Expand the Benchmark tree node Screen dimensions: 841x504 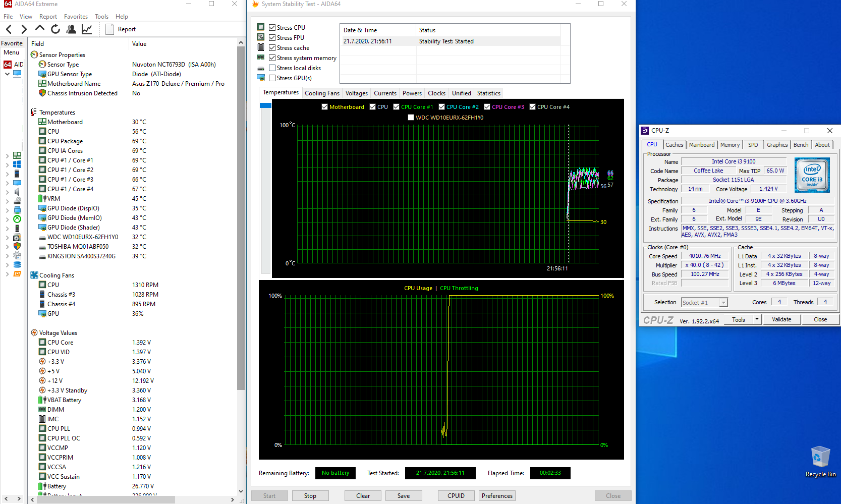click(x=7, y=274)
